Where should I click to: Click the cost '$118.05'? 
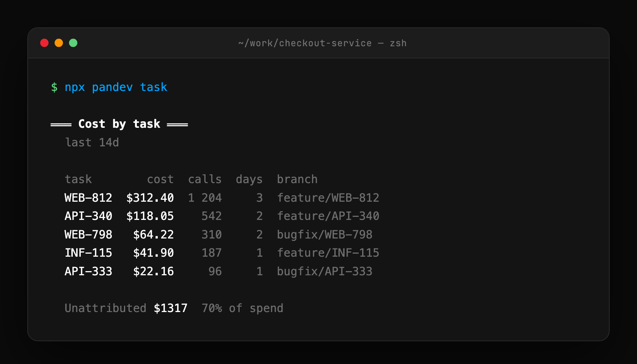[150, 216]
